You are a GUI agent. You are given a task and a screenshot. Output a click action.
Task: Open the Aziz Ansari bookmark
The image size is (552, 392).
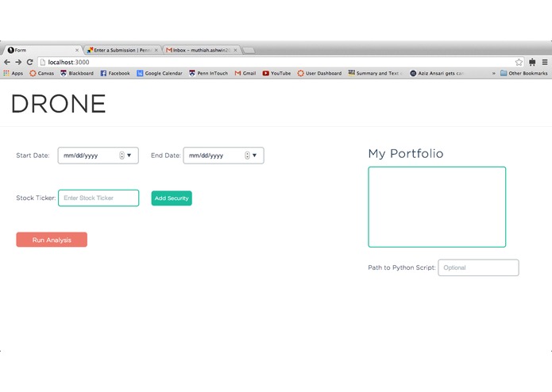(437, 73)
